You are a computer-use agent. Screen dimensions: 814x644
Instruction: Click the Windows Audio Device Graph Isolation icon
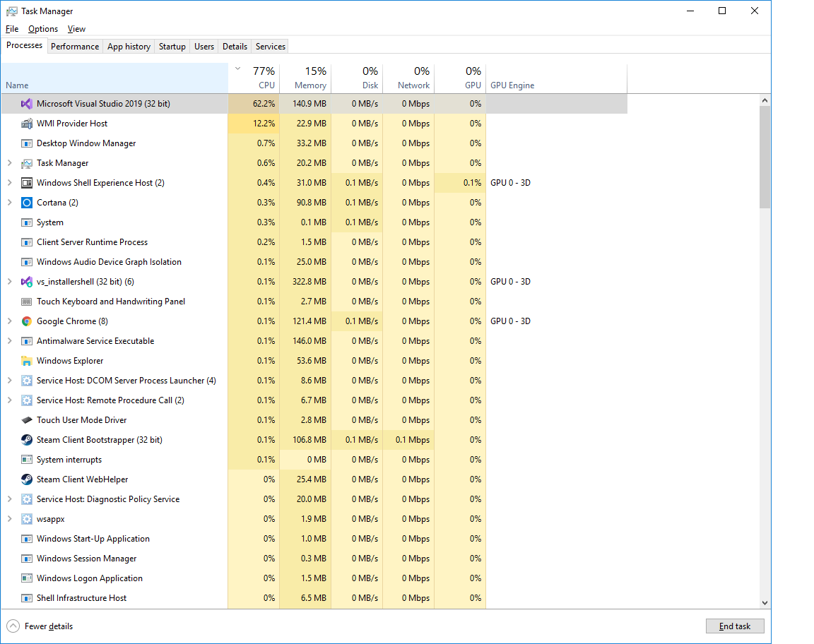(26, 262)
